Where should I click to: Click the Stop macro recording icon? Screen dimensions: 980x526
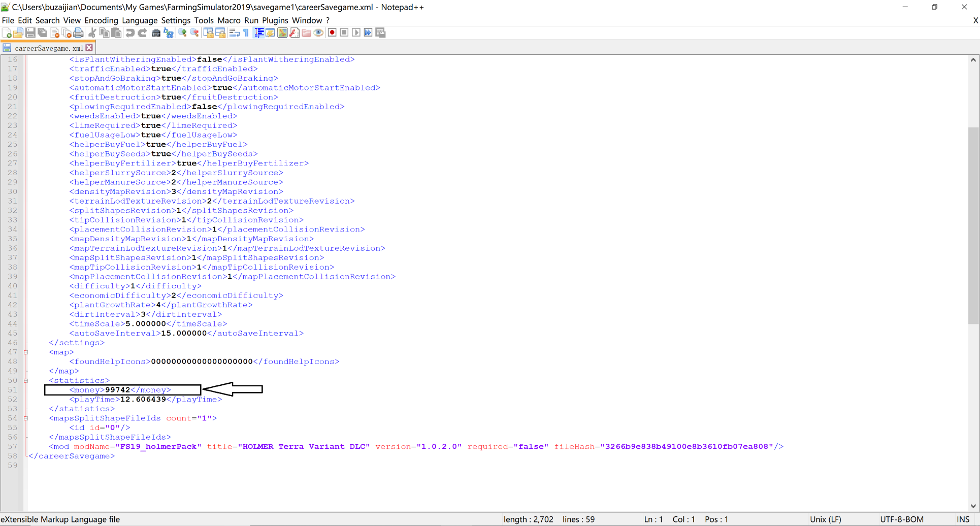pyautogui.click(x=344, y=33)
